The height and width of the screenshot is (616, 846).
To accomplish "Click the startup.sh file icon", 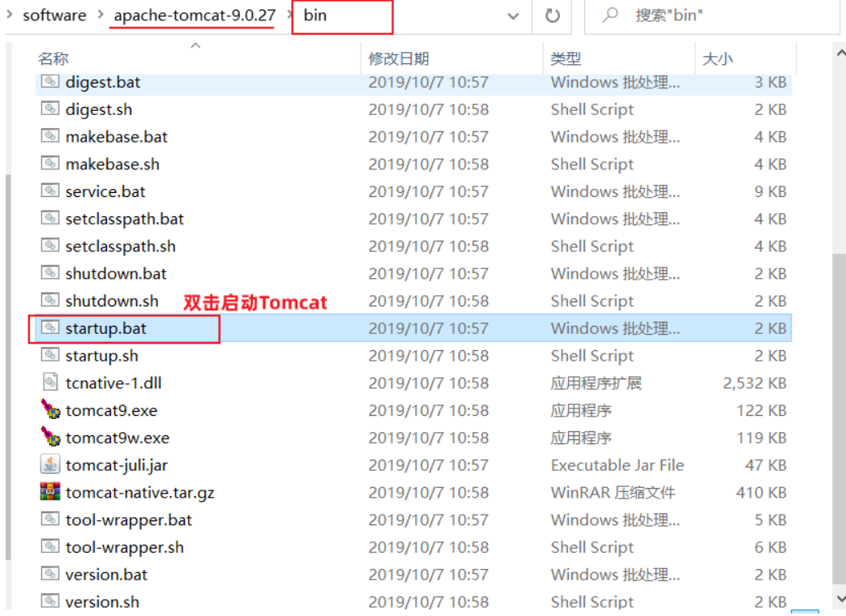I will (x=50, y=355).
